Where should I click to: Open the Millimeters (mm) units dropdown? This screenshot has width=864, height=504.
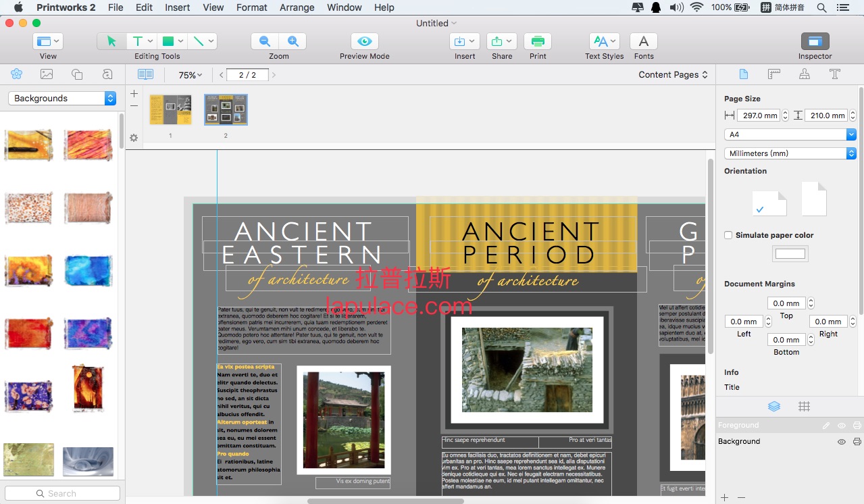click(790, 153)
